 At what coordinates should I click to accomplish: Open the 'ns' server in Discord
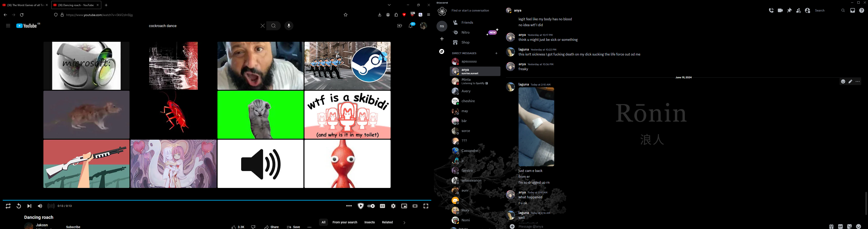tap(442, 26)
